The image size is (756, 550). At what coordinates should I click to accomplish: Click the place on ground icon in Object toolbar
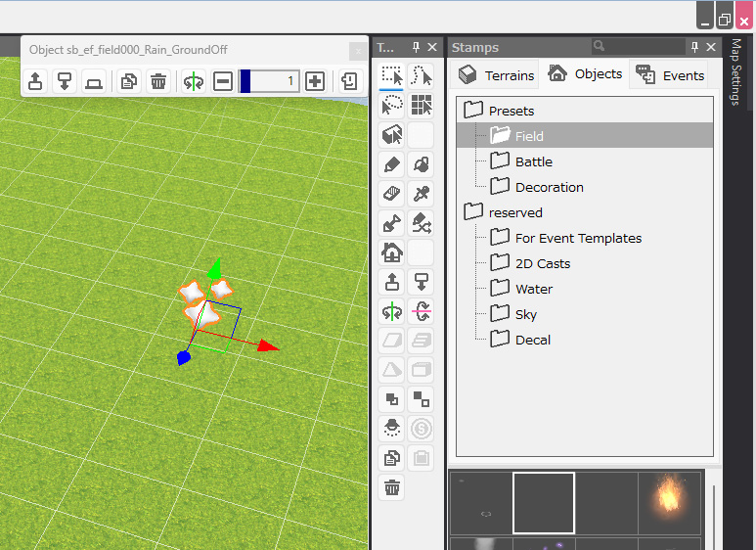[x=94, y=81]
